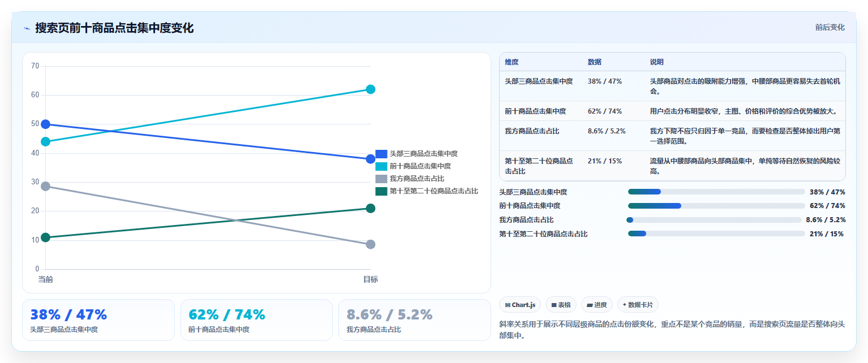The width and height of the screenshot is (868, 363).
Task: Click the 第十至第二十位商品点击占比 progress bar
Action: [x=716, y=234]
